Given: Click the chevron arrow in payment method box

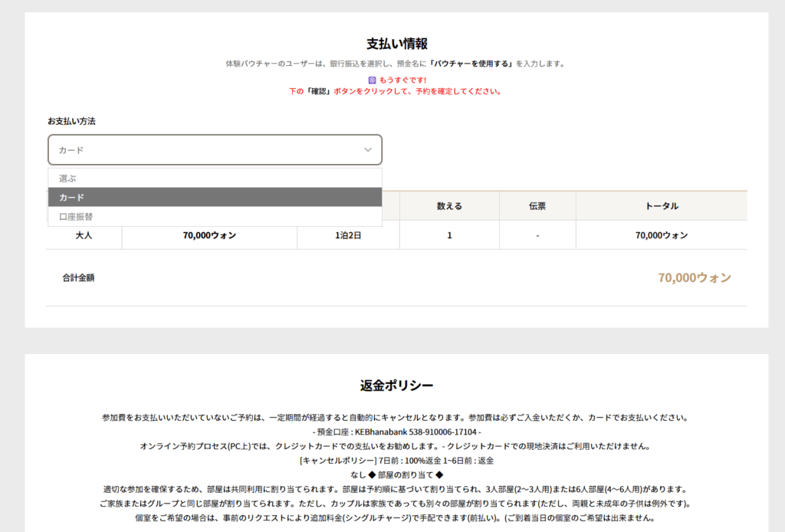Looking at the screenshot, I should [368, 150].
